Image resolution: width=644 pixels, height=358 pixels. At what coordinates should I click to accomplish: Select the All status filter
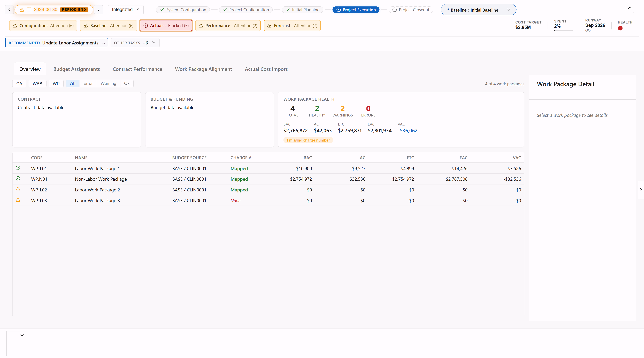73,83
